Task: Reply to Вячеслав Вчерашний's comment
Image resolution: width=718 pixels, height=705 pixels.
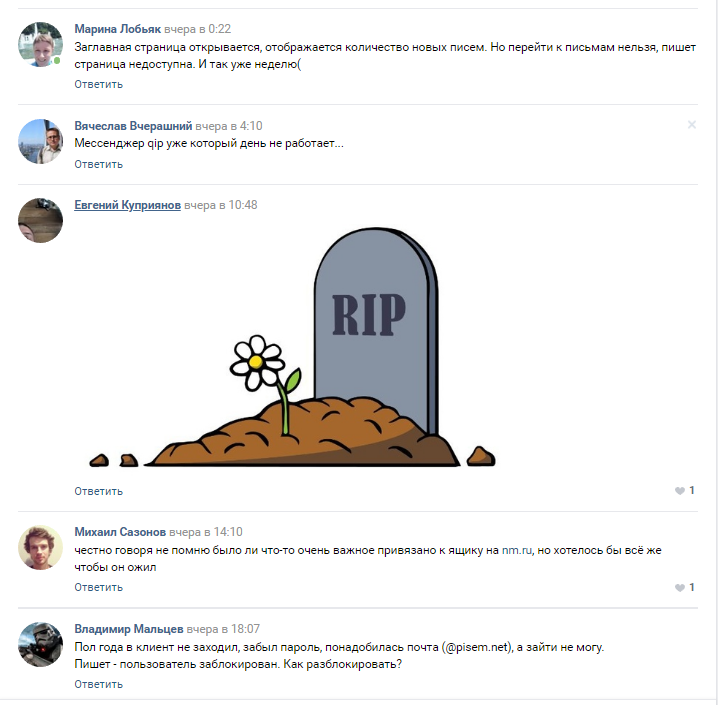Action: coord(98,164)
